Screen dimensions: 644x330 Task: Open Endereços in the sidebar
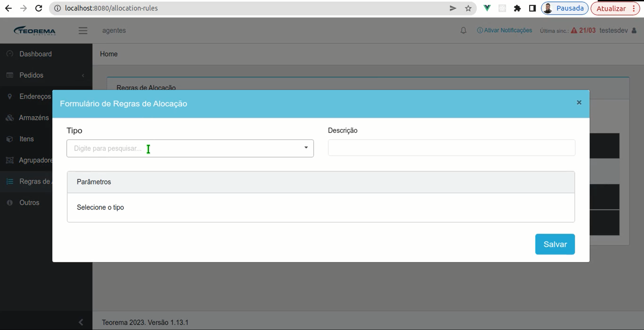pos(35,96)
